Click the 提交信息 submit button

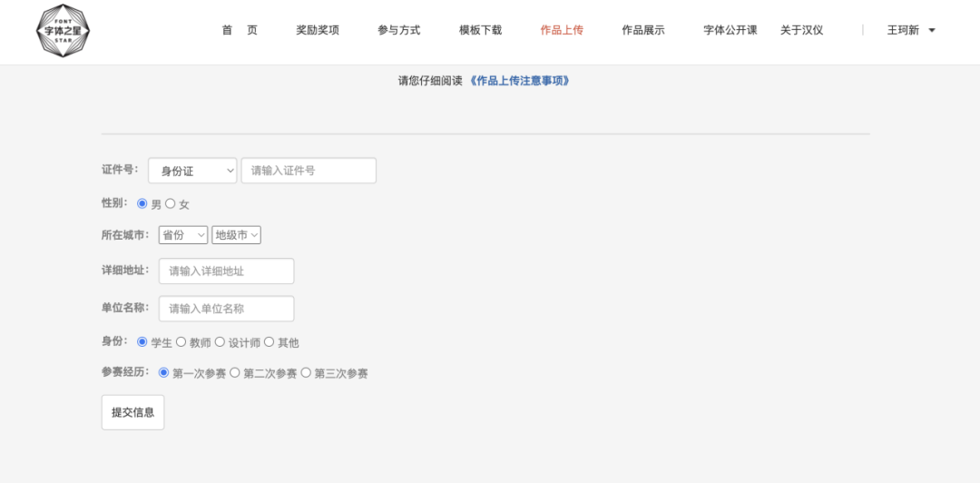[132, 412]
